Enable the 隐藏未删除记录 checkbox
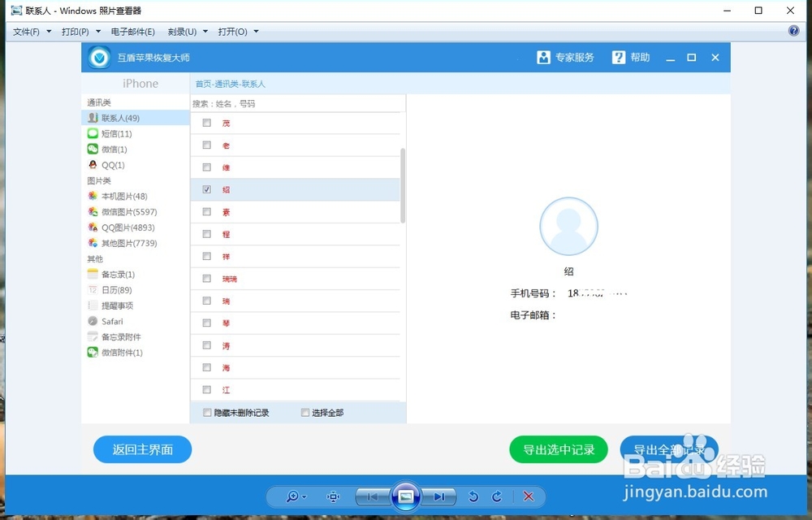Image resolution: width=812 pixels, height=520 pixels. (208, 412)
